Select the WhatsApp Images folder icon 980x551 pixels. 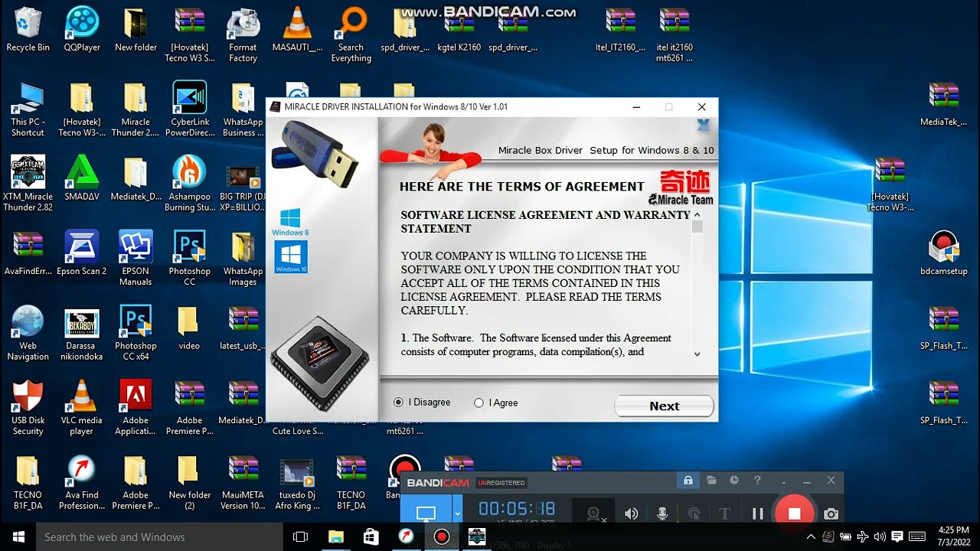(x=243, y=259)
